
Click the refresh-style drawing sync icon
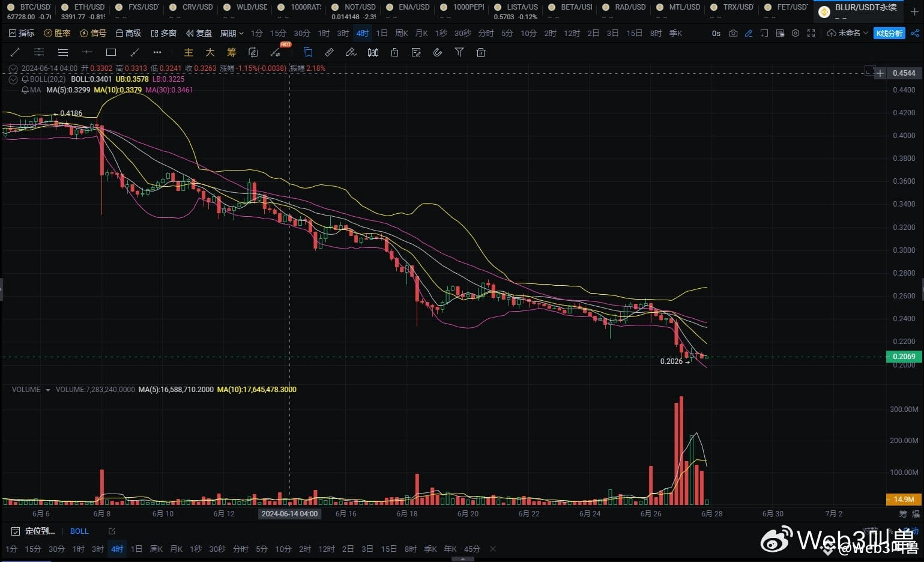[253, 52]
